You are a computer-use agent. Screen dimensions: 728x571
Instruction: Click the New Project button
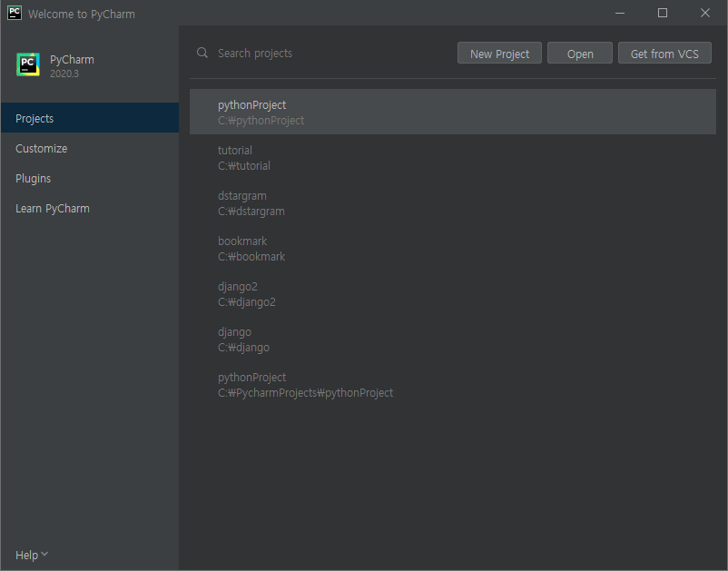point(499,54)
